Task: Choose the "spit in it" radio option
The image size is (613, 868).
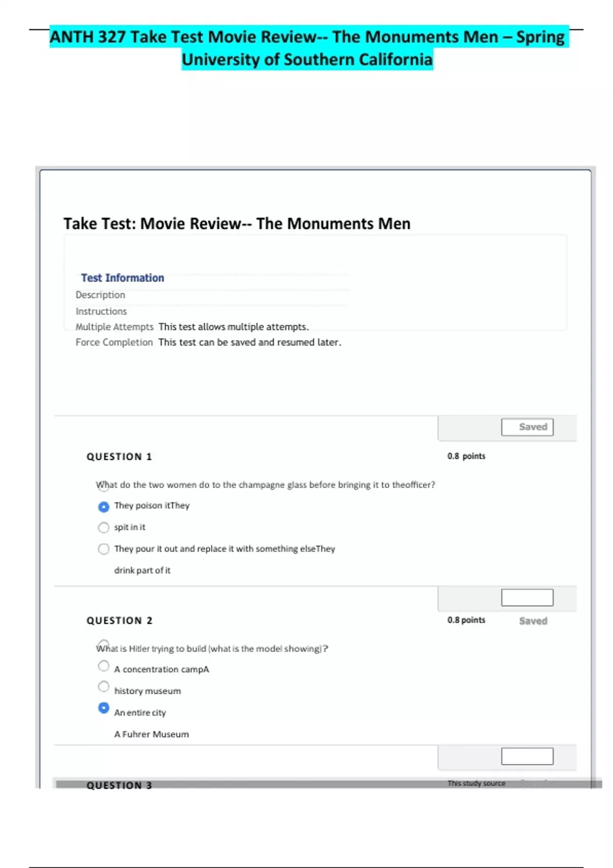Action: click(x=103, y=527)
